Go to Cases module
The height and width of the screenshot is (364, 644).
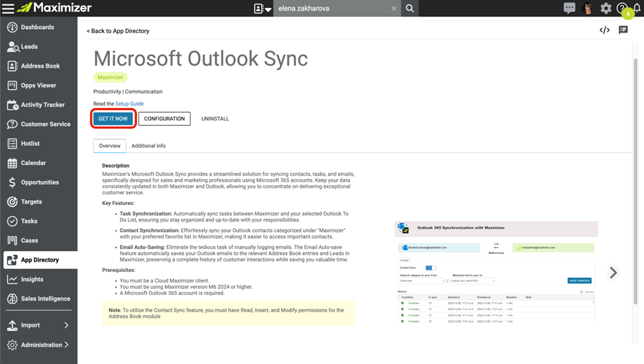pyautogui.click(x=38, y=240)
